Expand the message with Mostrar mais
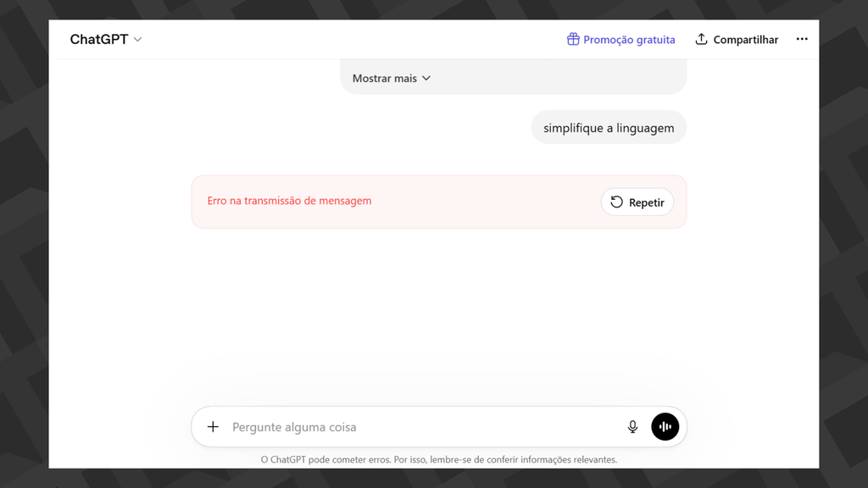The height and width of the screenshot is (488, 868). tap(392, 78)
